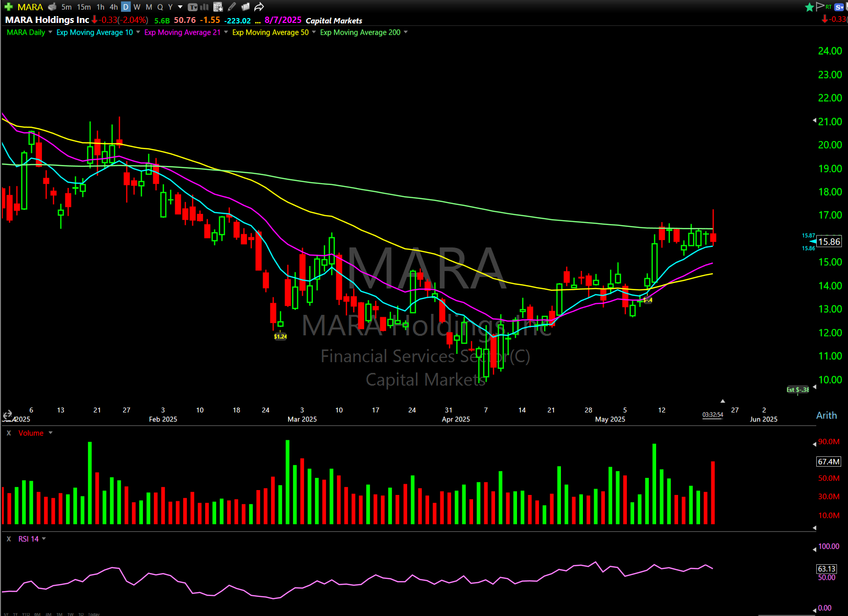
Task: Switch to 1h timeframe
Action: 101,7
